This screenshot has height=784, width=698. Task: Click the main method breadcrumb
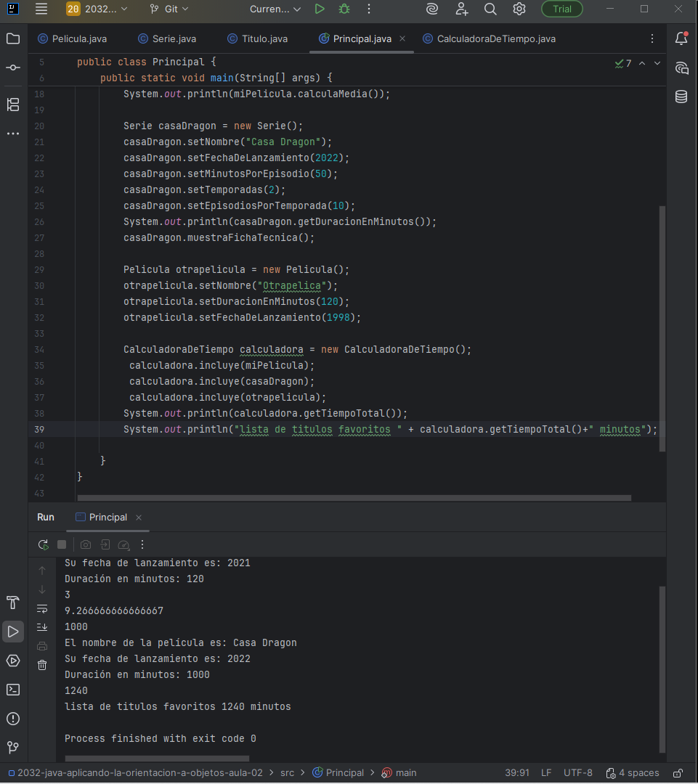[x=399, y=773]
